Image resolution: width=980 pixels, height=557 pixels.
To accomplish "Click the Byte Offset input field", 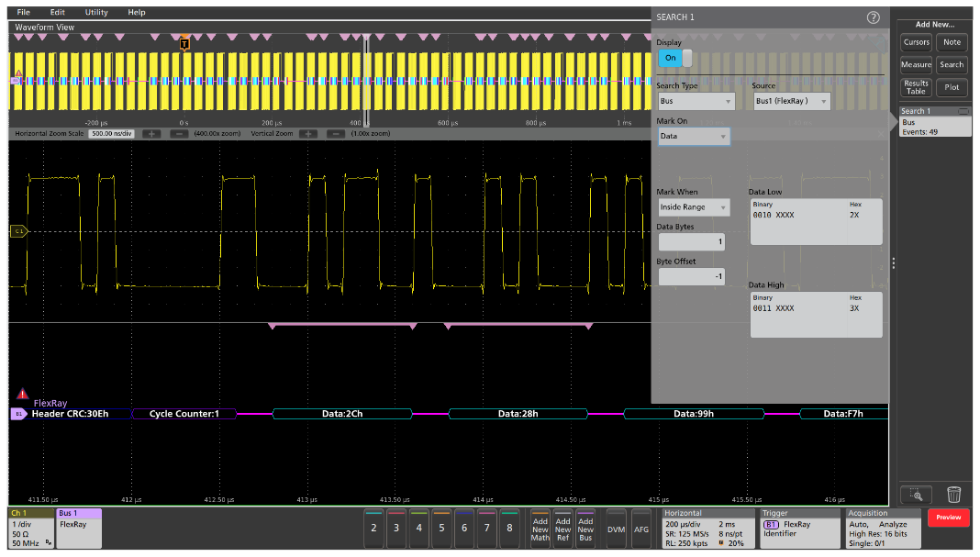I will (691, 276).
